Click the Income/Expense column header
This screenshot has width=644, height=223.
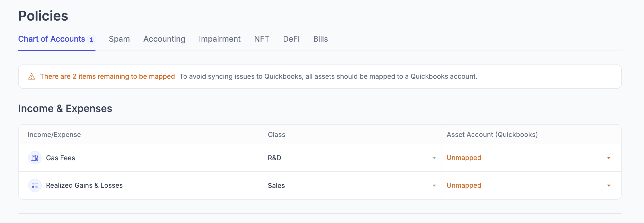(x=54, y=135)
